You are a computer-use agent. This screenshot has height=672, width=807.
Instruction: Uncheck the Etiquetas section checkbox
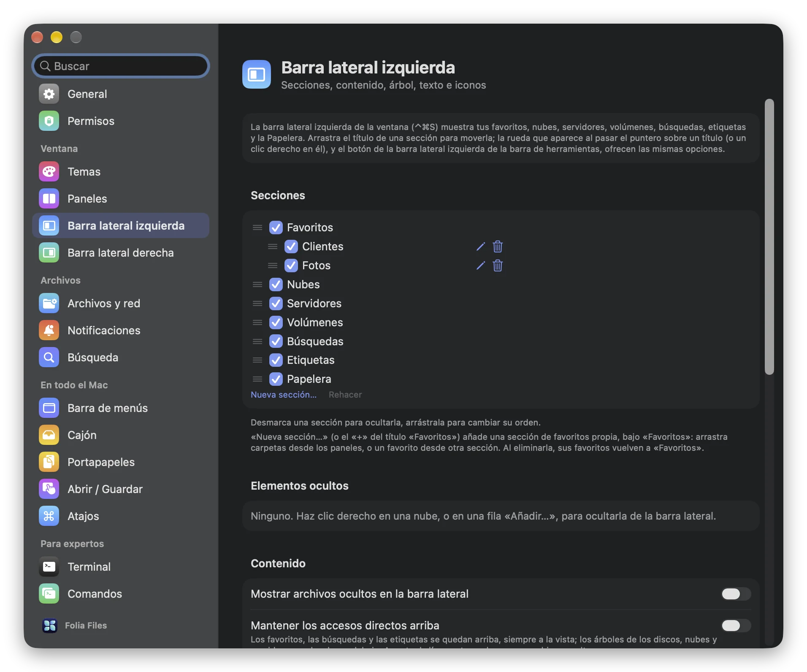(x=276, y=360)
